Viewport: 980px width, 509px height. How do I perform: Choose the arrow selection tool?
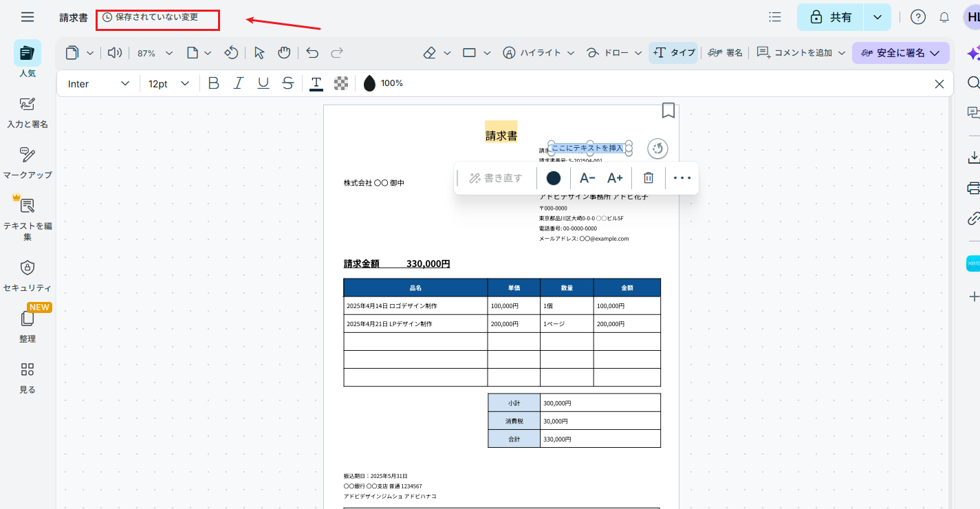pyautogui.click(x=259, y=53)
